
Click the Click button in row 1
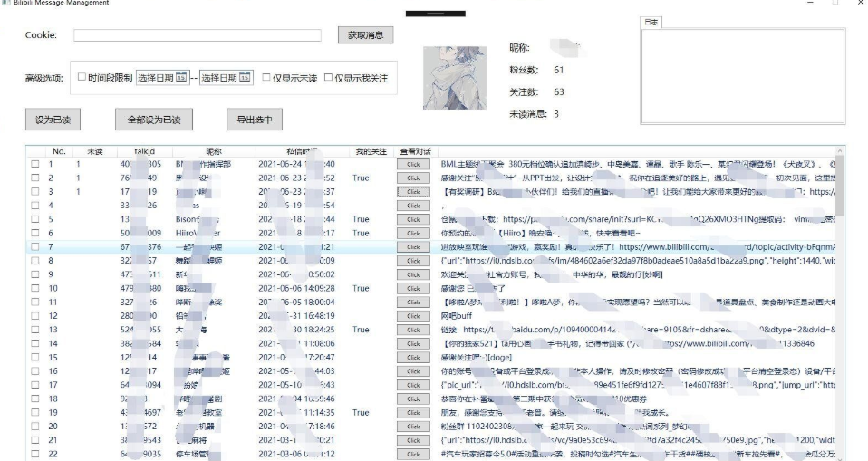coord(413,164)
